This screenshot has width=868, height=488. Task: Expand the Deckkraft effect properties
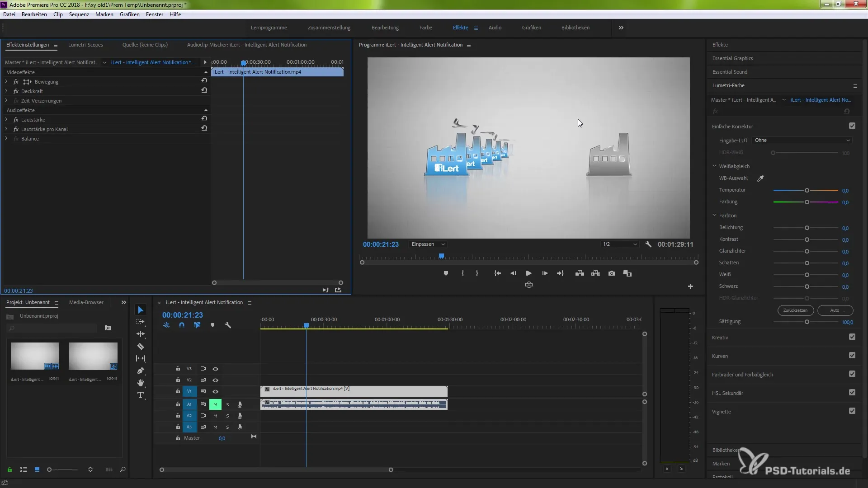point(6,91)
